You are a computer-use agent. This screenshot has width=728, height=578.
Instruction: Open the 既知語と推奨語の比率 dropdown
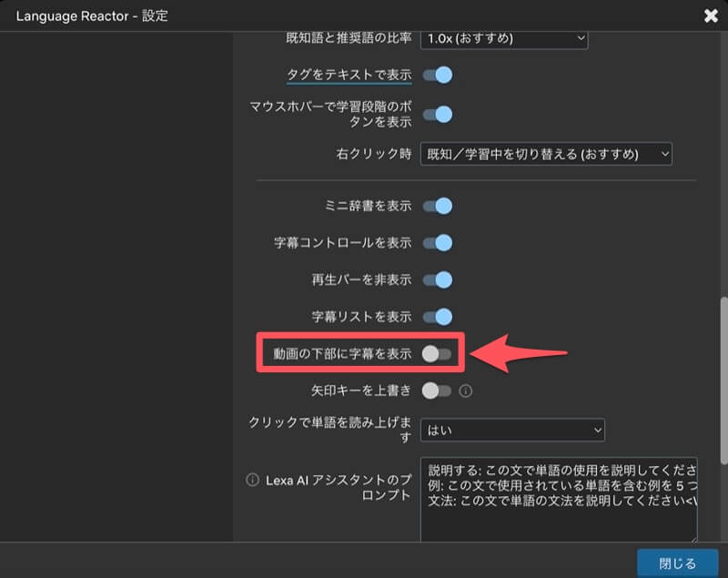click(503, 38)
